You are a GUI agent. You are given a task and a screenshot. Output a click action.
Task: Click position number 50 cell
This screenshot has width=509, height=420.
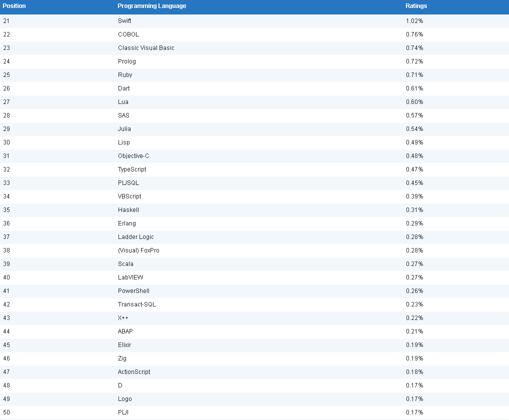(6, 412)
